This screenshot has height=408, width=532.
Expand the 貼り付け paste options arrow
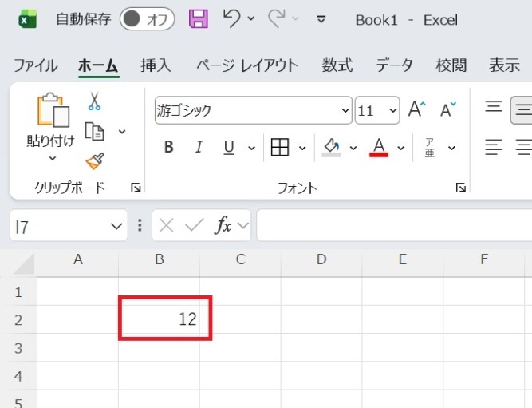[x=53, y=158]
